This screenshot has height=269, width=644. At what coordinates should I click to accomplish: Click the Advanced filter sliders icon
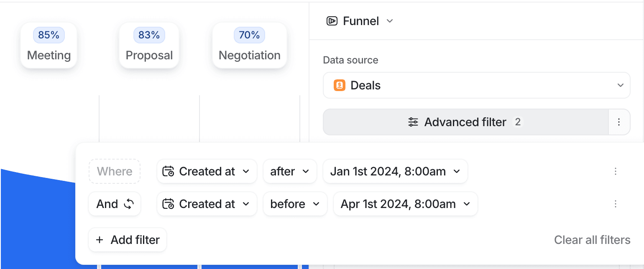(x=413, y=122)
